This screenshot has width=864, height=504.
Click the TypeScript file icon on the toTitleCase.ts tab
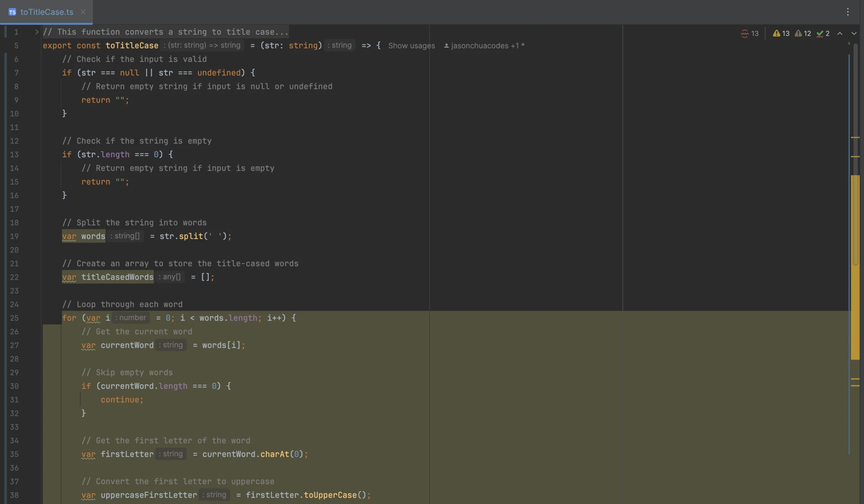(x=12, y=12)
